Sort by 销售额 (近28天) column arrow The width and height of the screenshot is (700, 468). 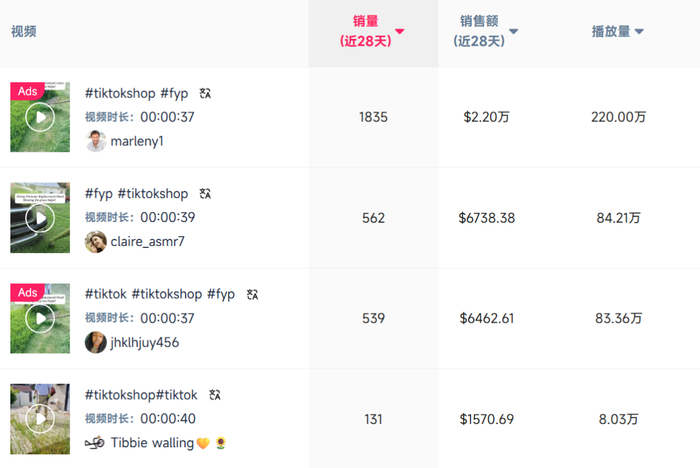[x=514, y=32]
